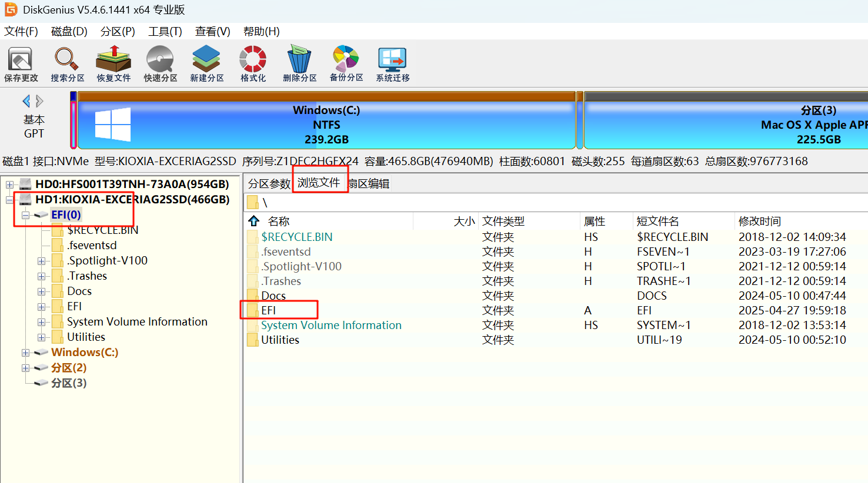The width and height of the screenshot is (868, 483).
Task: Click the folder icon of Docs in file list
Action: point(253,296)
